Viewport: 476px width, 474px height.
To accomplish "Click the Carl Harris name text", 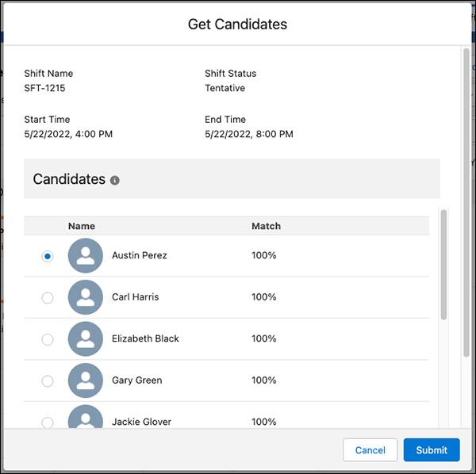I will coord(136,297).
